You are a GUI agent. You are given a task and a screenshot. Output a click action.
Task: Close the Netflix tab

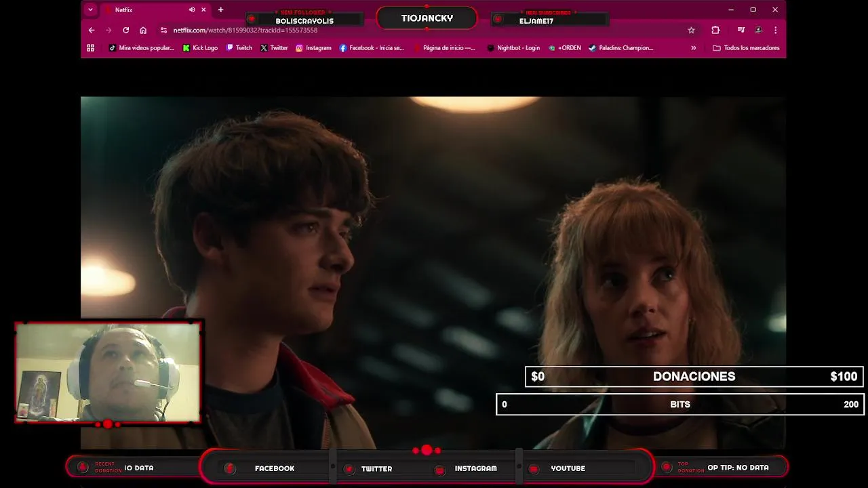click(203, 10)
